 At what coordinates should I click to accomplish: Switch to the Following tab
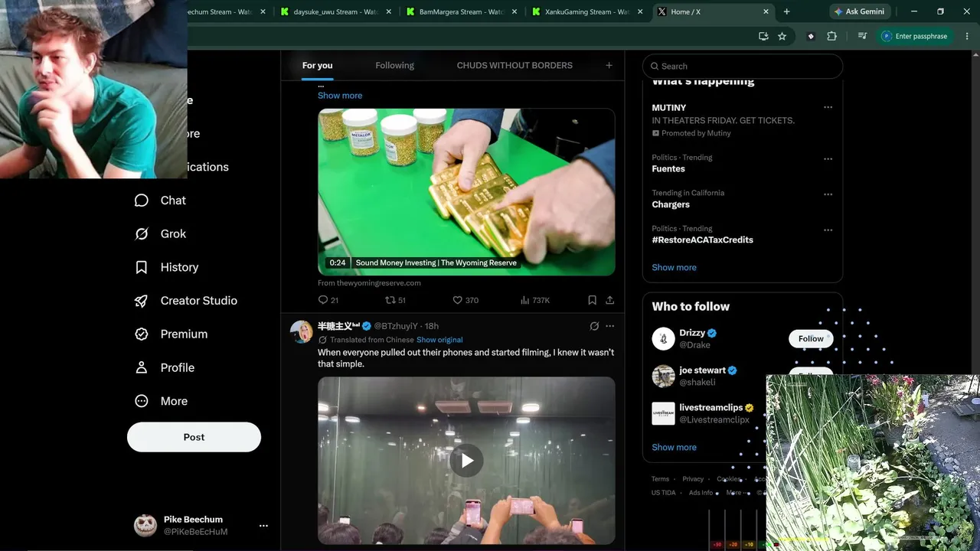pos(394,66)
